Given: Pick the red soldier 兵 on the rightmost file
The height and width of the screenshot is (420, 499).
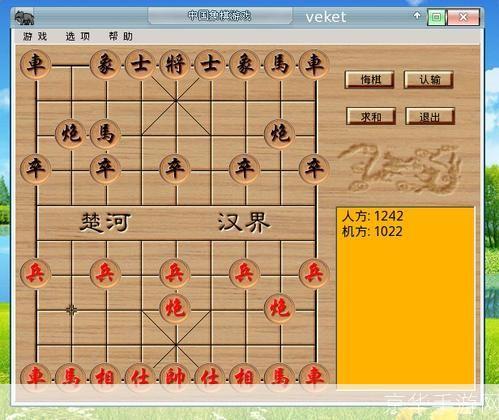Looking at the screenshot, I should point(314,273).
